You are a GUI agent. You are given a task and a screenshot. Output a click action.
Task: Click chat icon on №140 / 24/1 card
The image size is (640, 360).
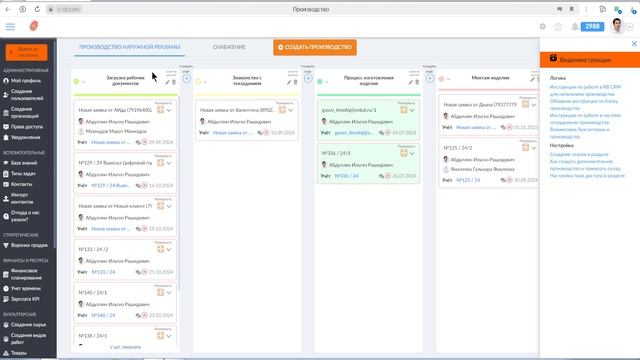click(138, 316)
